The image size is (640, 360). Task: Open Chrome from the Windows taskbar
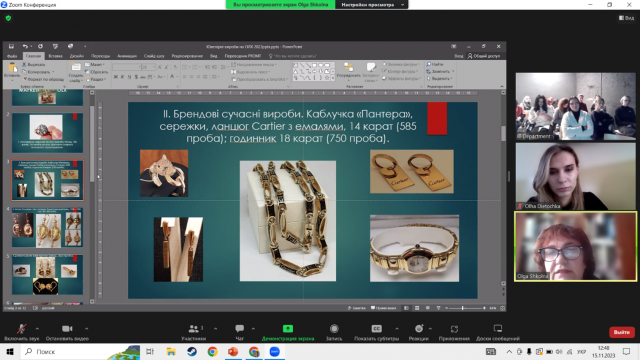(212, 351)
